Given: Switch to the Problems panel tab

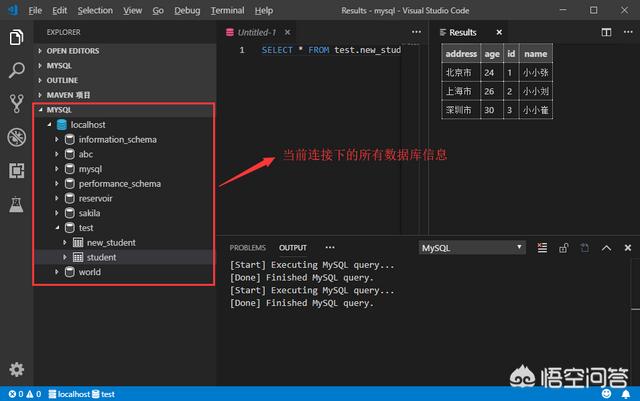Looking at the screenshot, I should 247,248.
